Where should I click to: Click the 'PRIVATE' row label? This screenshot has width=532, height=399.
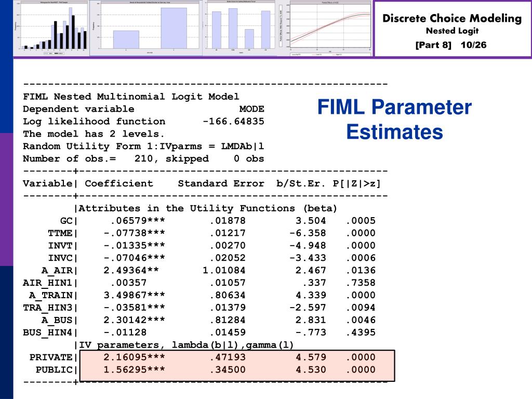click(51, 357)
